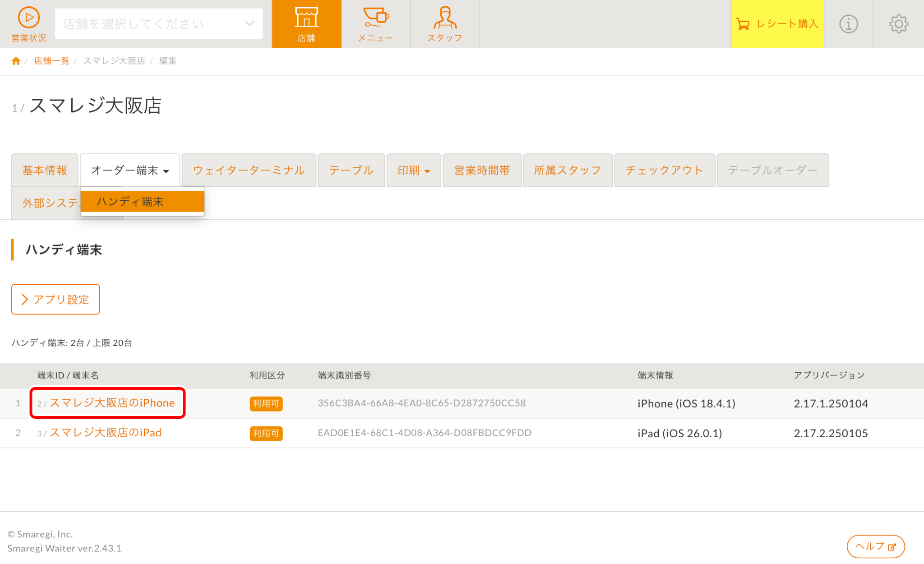Open the information circle icon
Viewport: 924px width, 564px height.
tap(848, 24)
